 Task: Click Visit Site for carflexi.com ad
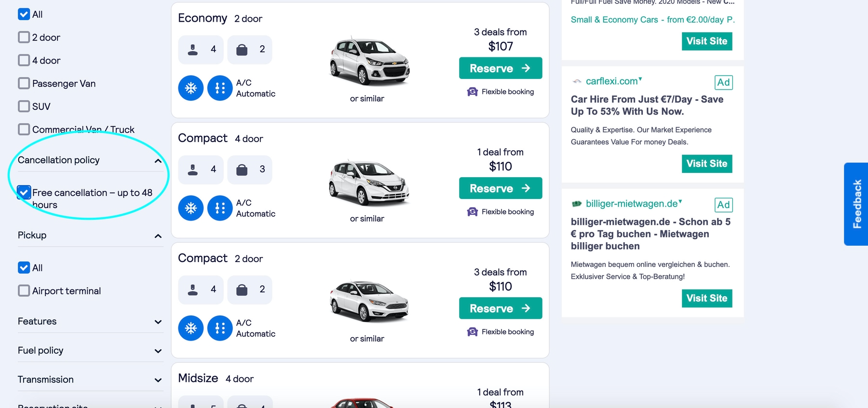click(706, 164)
